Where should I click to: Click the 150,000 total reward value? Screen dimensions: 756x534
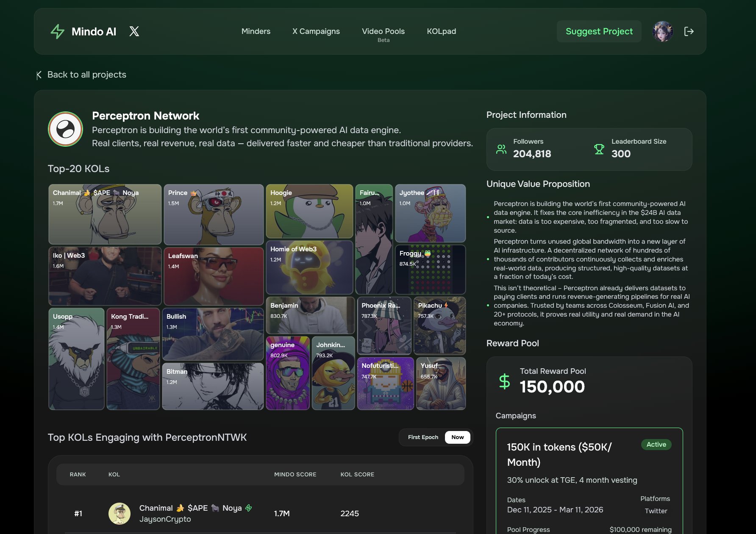click(x=552, y=387)
